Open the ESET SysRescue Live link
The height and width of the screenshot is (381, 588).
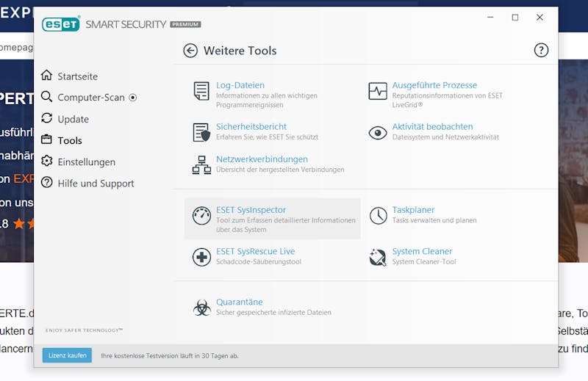[255, 251]
